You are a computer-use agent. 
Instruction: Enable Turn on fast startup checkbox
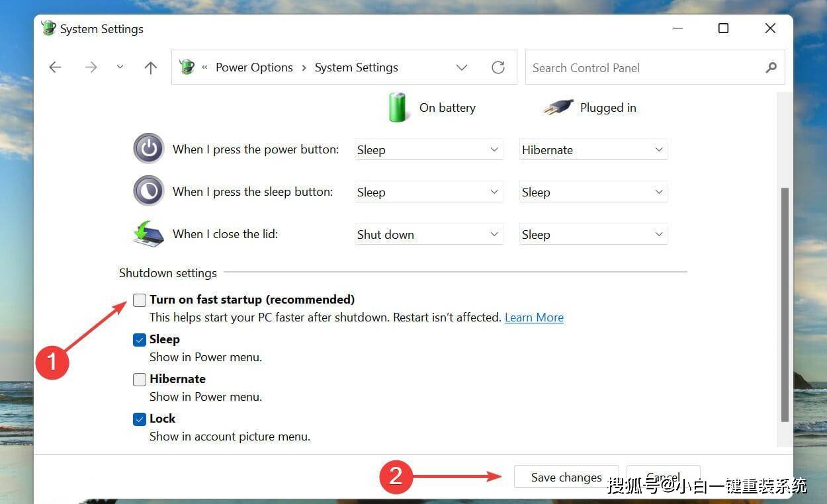click(140, 300)
